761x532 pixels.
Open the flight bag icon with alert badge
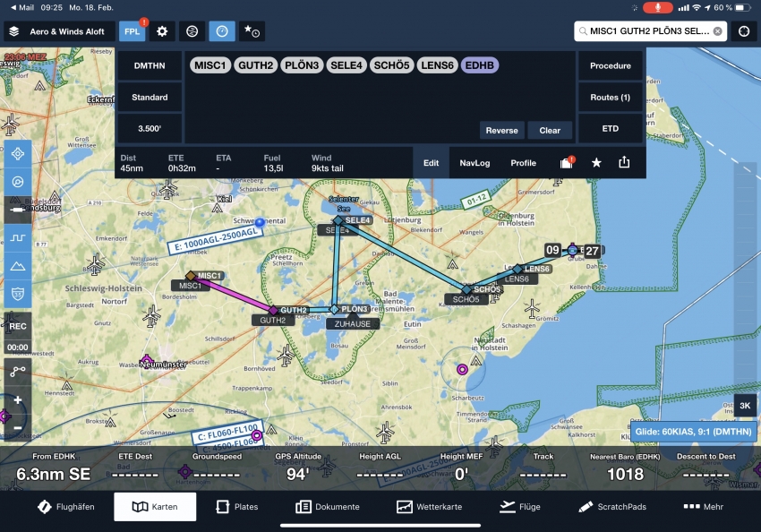tap(567, 163)
